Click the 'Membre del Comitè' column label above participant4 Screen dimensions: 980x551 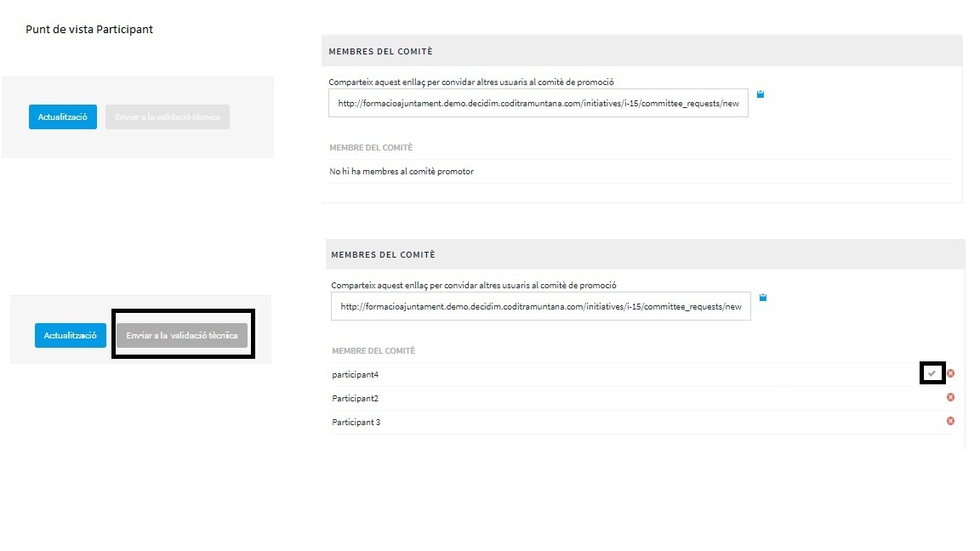pos(373,351)
